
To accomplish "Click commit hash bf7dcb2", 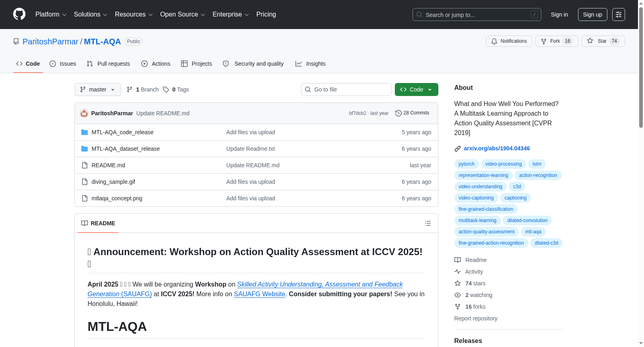I will coord(357,113).
